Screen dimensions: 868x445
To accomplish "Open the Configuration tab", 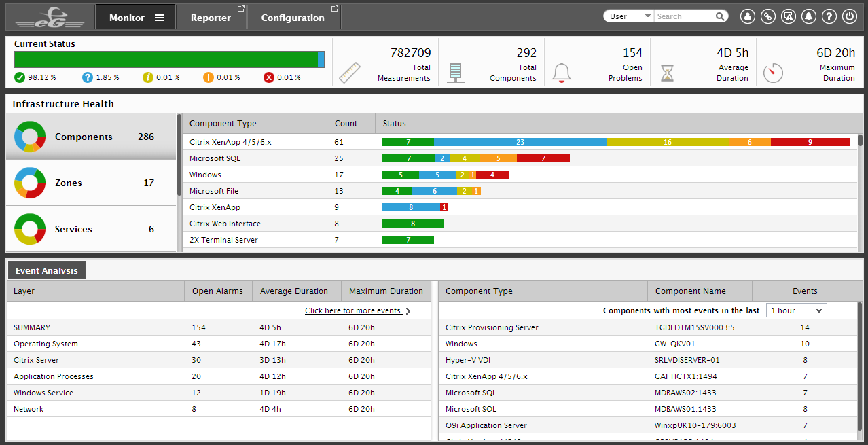I will 293,18.
